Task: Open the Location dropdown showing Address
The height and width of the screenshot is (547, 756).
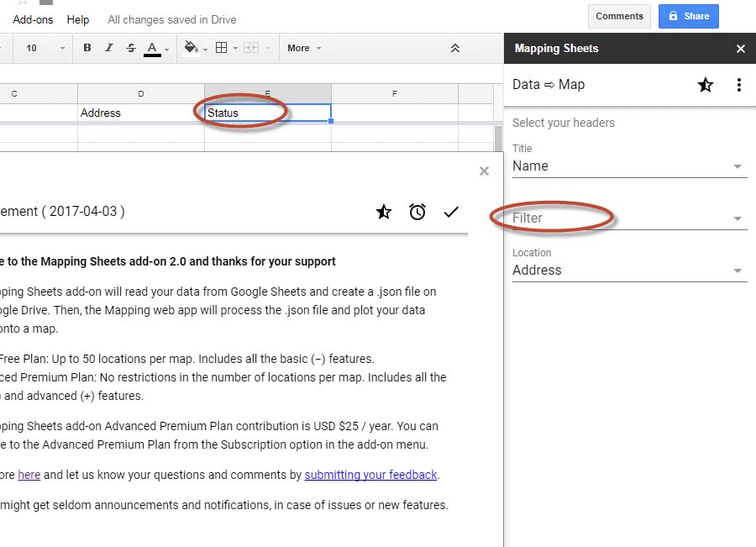Action: 629,270
